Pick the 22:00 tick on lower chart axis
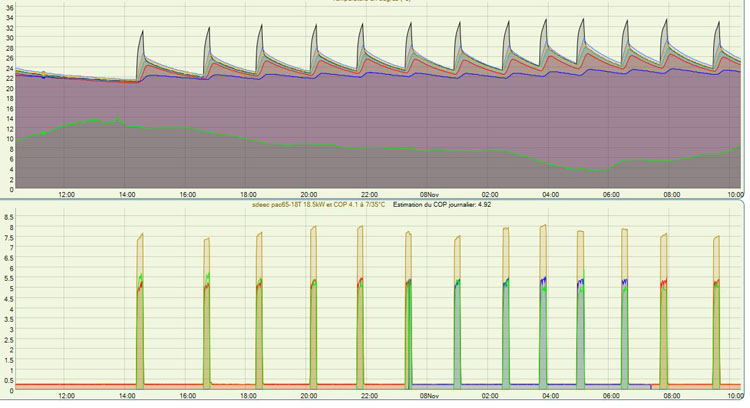Viewport: 750px width, 408px height. click(x=369, y=395)
